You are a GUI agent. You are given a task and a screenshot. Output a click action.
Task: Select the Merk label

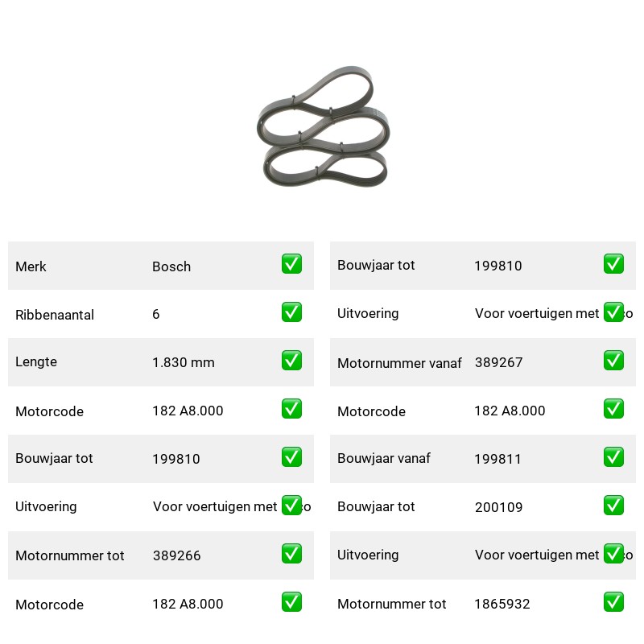click(x=31, y=266)
